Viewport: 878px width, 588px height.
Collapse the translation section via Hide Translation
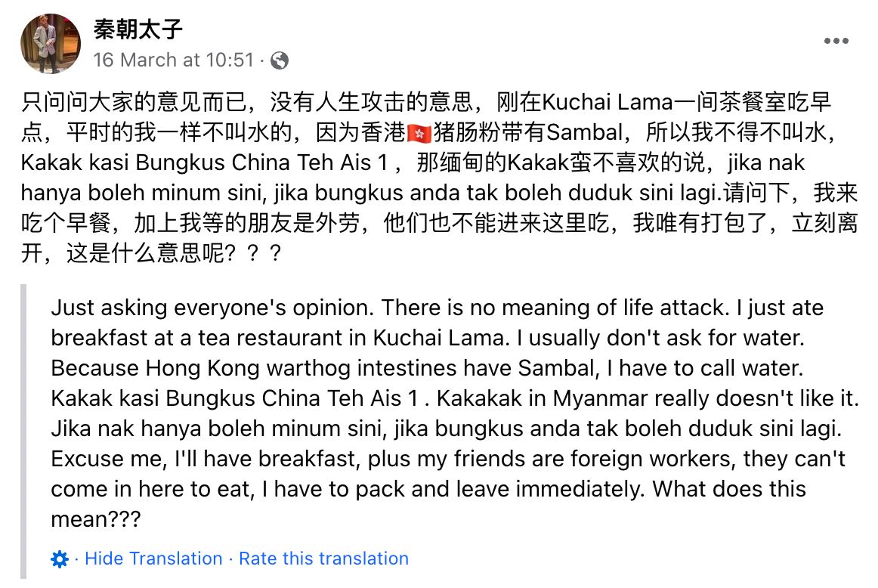(154, 559)
